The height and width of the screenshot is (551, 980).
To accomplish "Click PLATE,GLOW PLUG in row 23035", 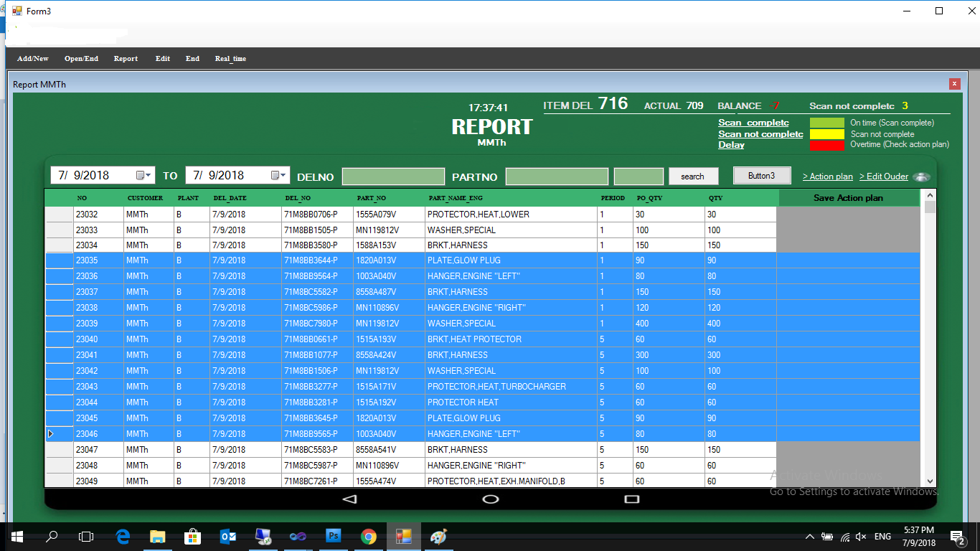I will pos(511,260).
